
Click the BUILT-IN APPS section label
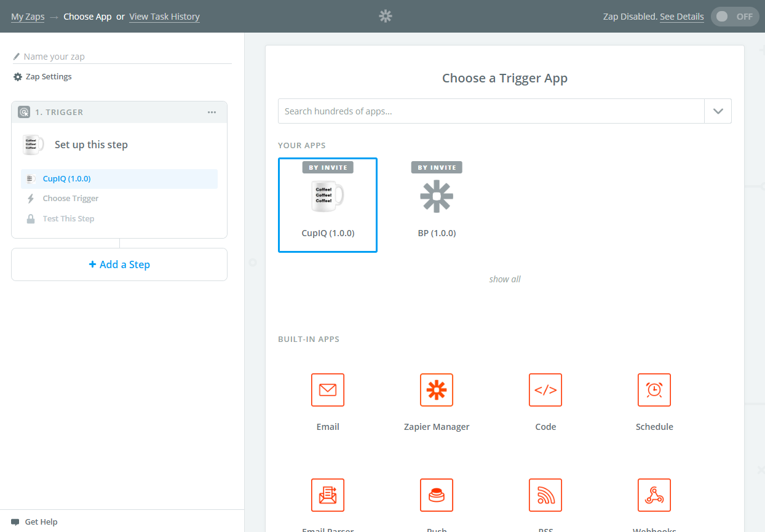pos(309,339)
